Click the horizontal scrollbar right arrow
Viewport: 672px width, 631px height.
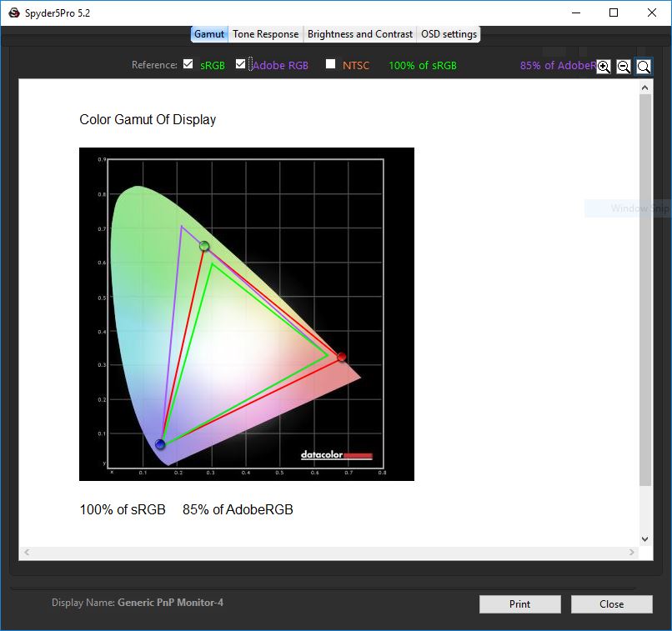tap(632, 552)
